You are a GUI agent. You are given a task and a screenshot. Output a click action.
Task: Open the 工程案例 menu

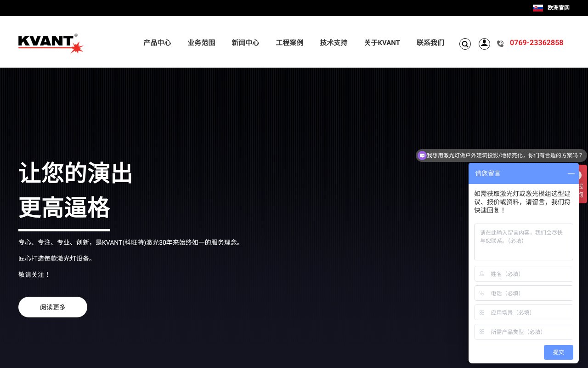pyautogui.click(x=289, y=42)
